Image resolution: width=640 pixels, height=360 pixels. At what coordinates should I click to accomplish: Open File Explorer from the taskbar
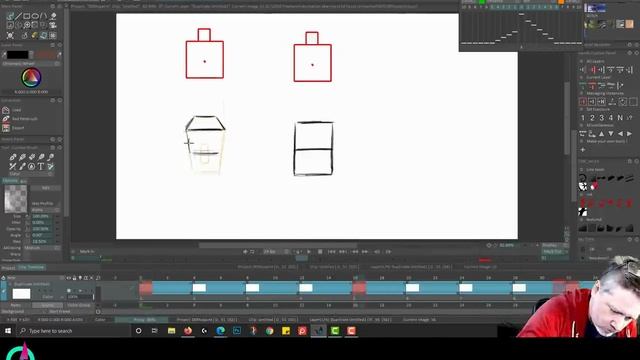click(171, 331)
